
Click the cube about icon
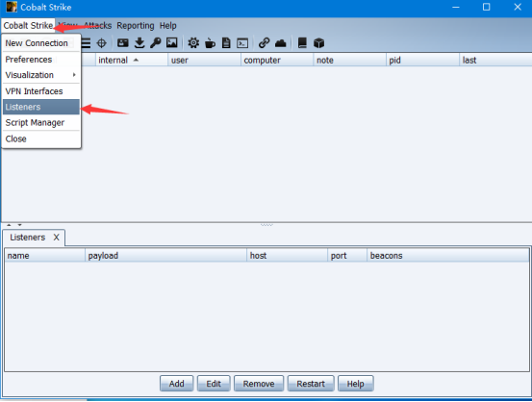(x=319, y=43)
